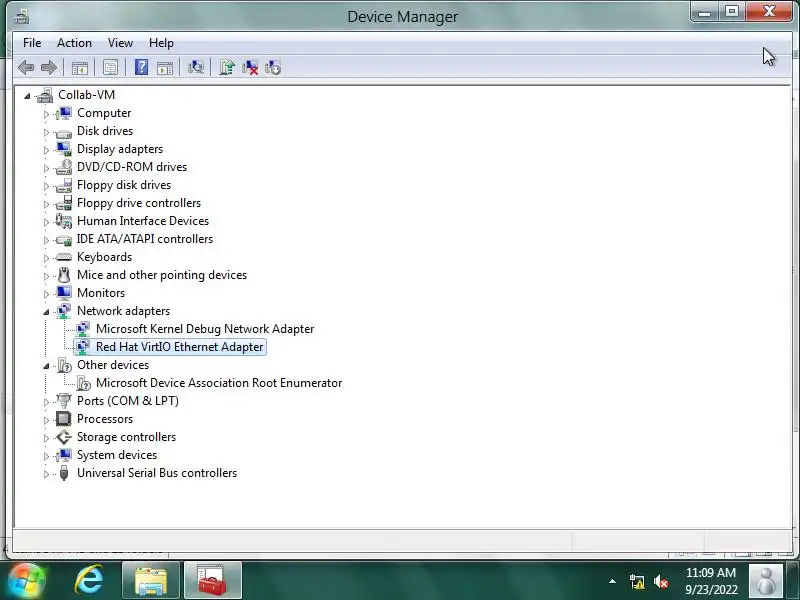Click the Human Interface Devices icon

click(64, 221)
